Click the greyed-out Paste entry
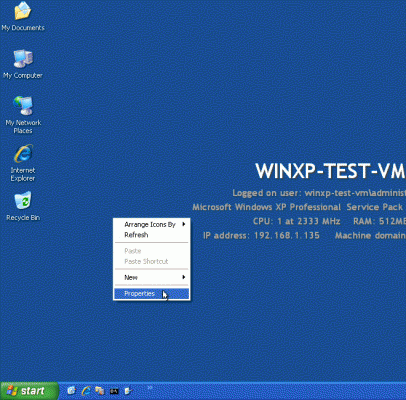This screenshot has width=406, height=400. pos(152,251)
